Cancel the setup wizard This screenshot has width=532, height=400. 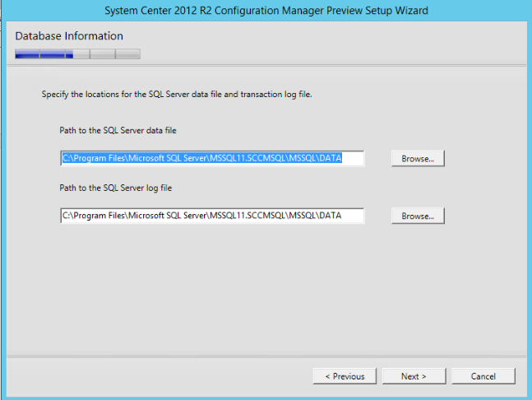tap(483, 376)
